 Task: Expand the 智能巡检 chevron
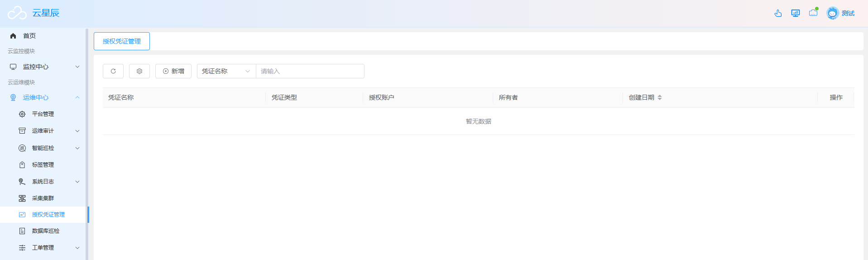(77, 148)
